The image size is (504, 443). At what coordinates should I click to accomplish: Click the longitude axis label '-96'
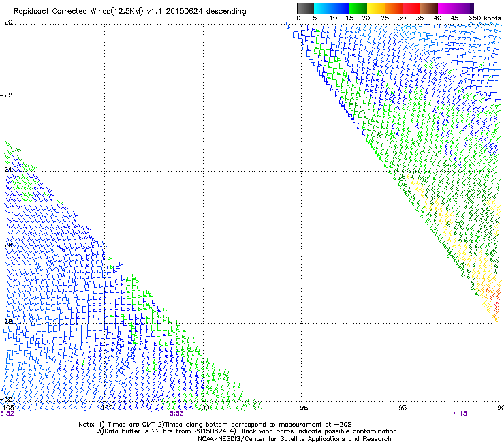(302, 408)
